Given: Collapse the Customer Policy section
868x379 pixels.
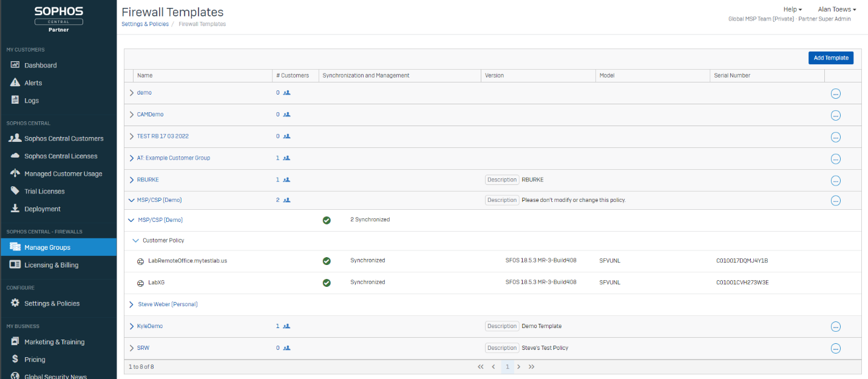Looking at the screenshot, I should 135,241.
